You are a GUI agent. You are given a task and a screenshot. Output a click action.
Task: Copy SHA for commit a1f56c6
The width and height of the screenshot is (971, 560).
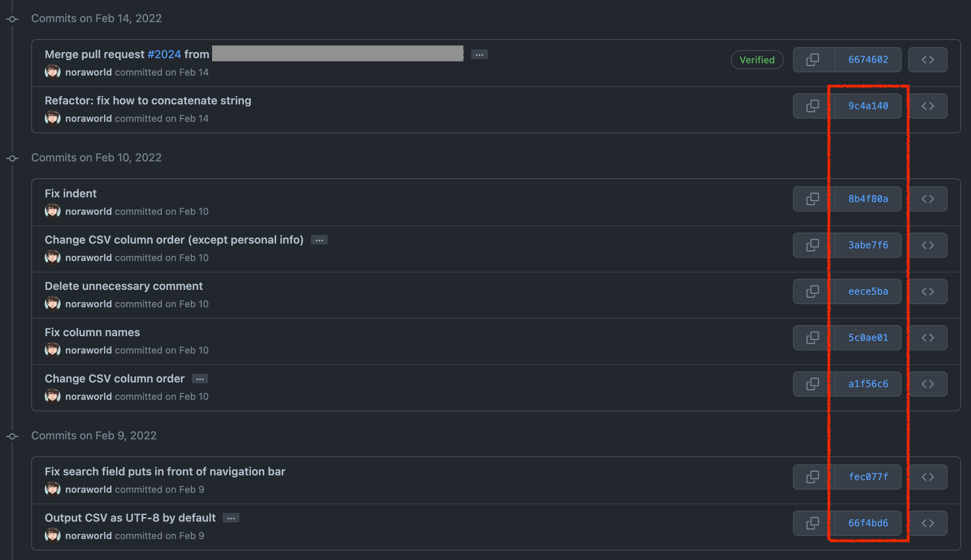click(813, 384)
